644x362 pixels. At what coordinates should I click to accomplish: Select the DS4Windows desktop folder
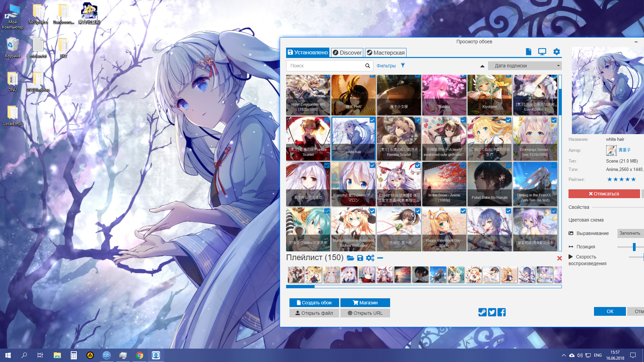(x=38, y=81)
